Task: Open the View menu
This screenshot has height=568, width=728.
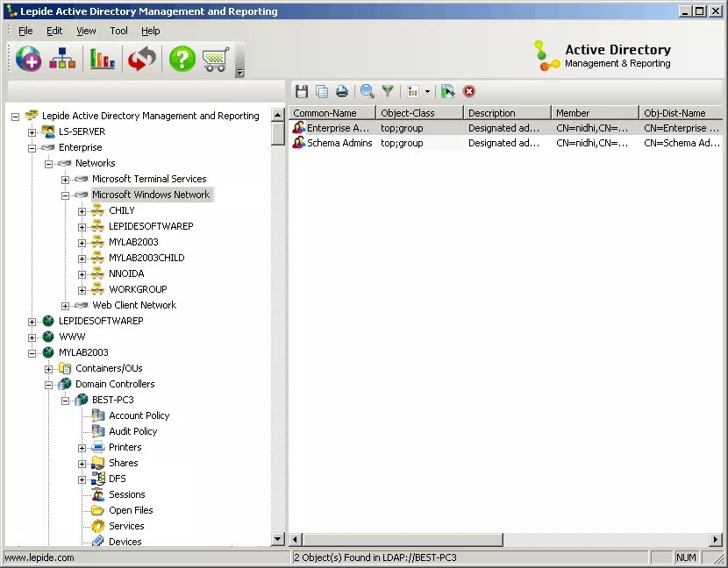Action: pos(86,31)
